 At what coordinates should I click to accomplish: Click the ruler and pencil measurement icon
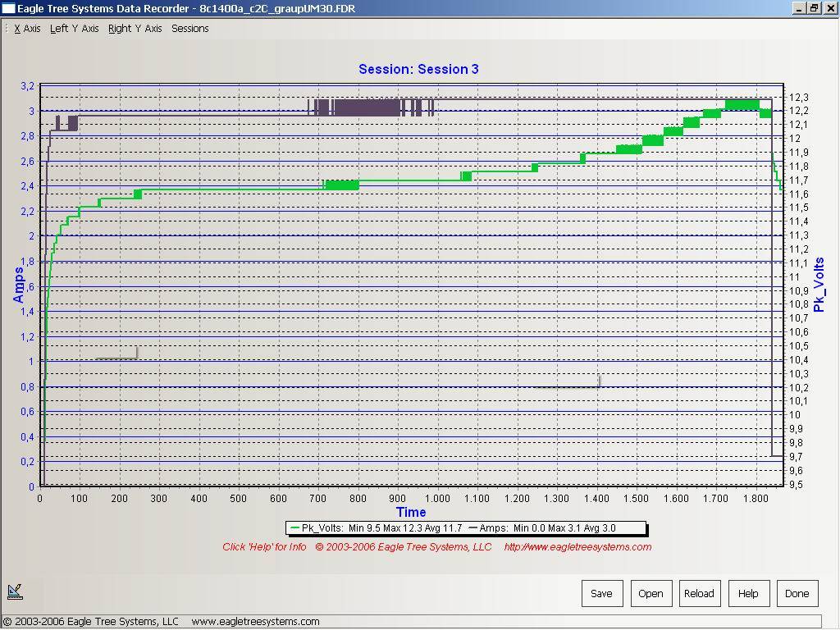(x=15, y=591)
